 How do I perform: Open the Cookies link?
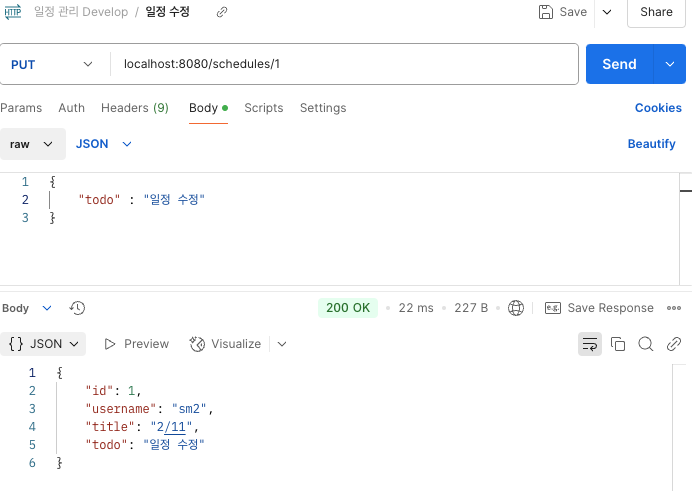point(658,108)
